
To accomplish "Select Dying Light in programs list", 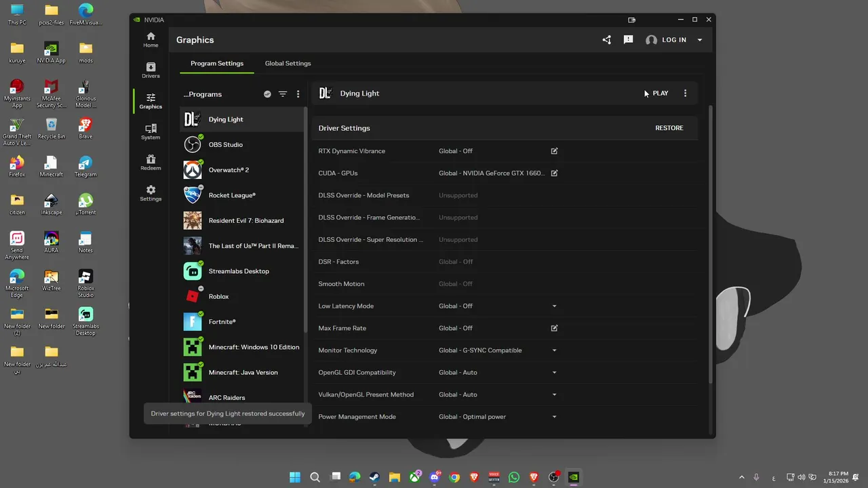I will 242,119.
